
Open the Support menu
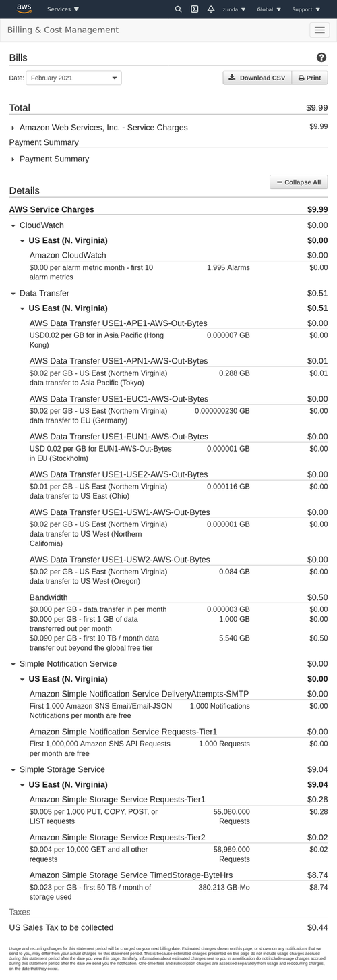306,9
